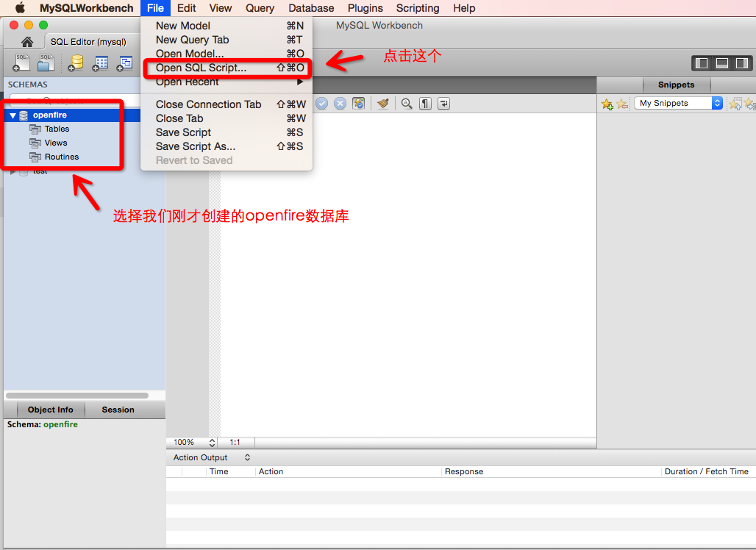The width and height of the screenshot is (756, 550).
Task: Click the replace-with-snippet star icon
Action: click(735, 103)
